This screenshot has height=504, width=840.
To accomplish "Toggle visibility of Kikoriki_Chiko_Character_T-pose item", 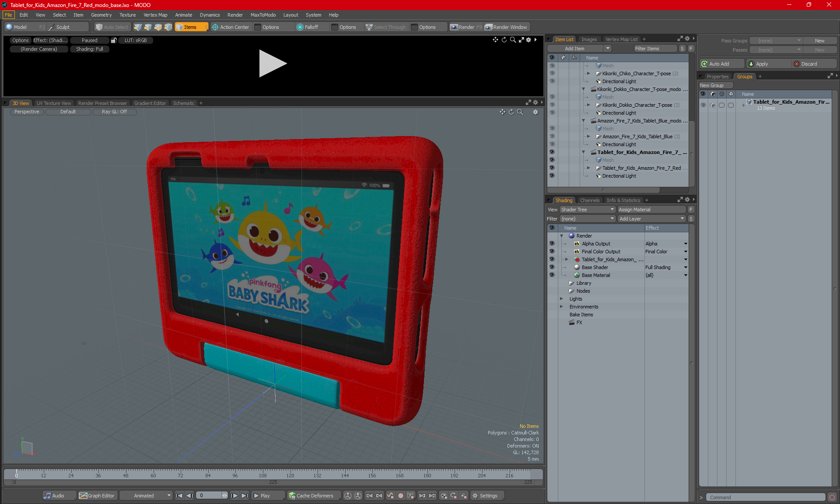I will 552,73.
